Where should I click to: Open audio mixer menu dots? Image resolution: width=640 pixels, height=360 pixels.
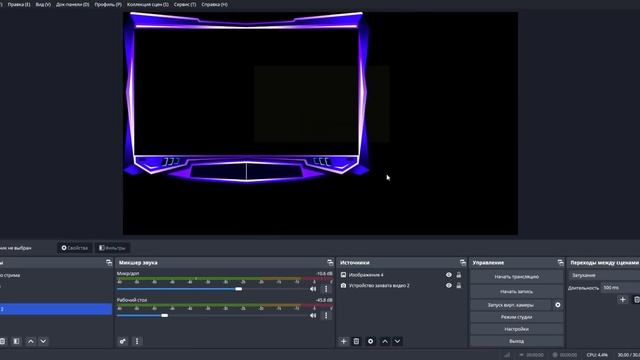click(x=137, y=341)
